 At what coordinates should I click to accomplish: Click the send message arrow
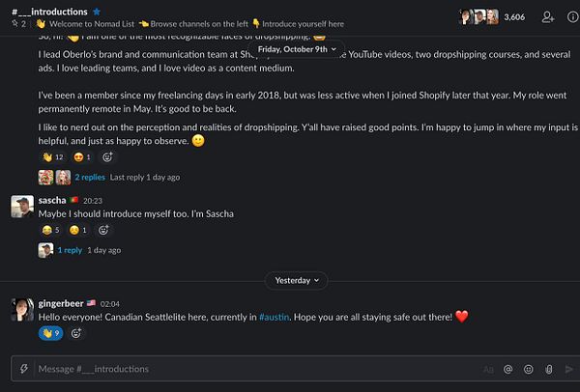[568, 369]
